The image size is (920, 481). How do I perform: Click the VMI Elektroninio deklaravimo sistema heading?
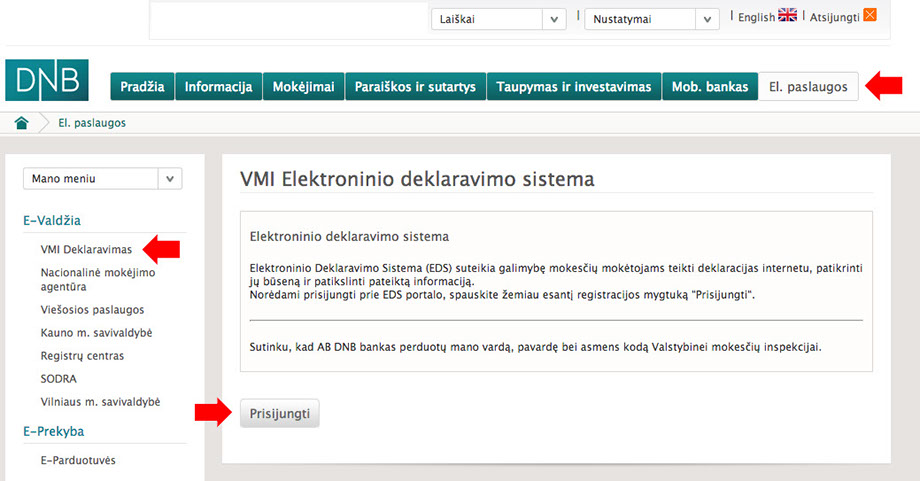417,179
